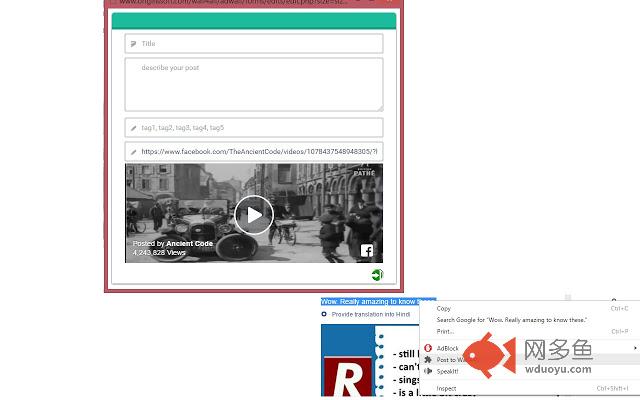640x400 pixels.
Task: Click Provide translation into Hindi link
Action: [x=371, y=314]
